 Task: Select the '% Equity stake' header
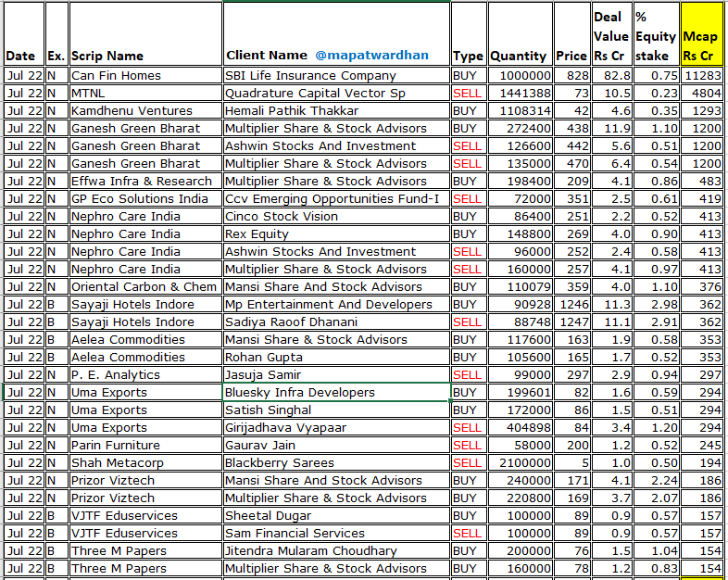click(657, 34)
